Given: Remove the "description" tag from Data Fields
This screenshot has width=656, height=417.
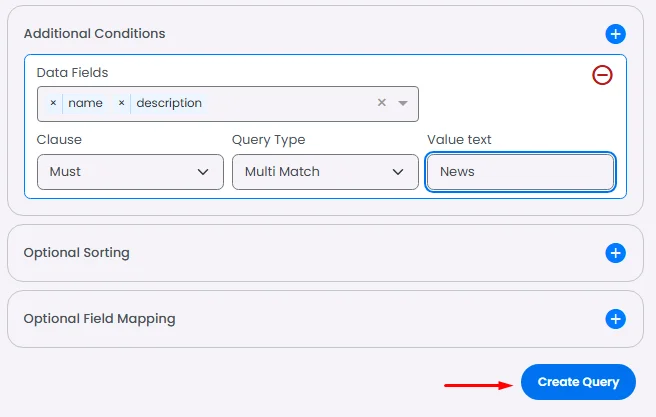Looking at the screenshot, I should pos(121,103).
